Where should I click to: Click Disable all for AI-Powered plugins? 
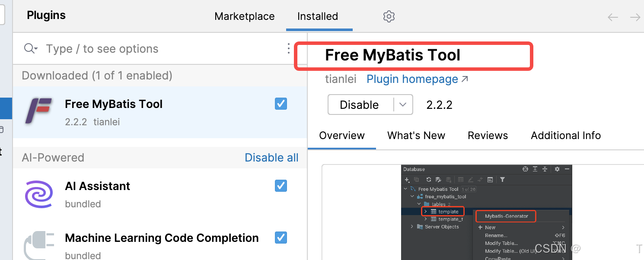tap(271, 157)
